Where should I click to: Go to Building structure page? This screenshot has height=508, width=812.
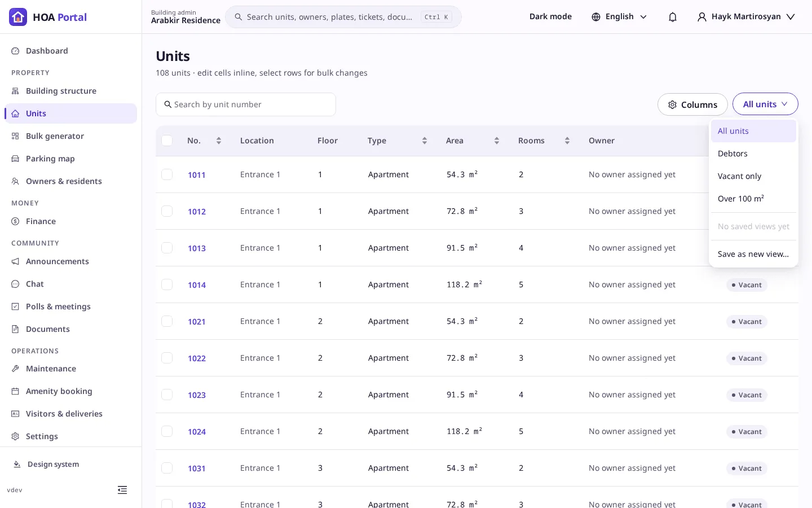point(70,91)
